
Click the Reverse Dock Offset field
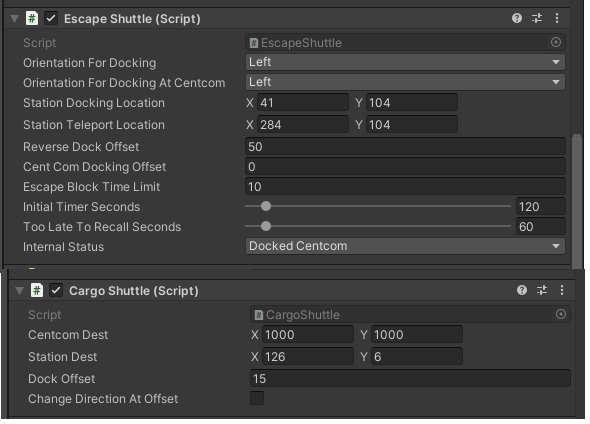point(405,147)
